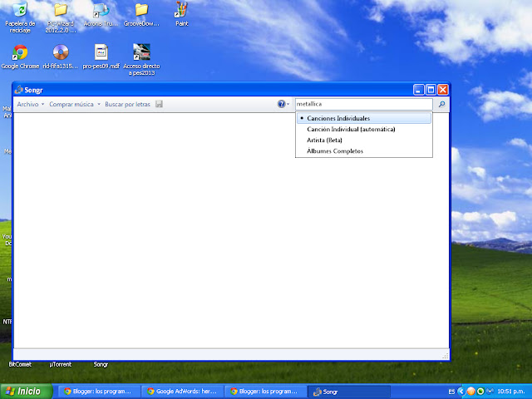This screenshot has height=399, width=532.
Task: Select rld-fifa1315 disc image icon
Action: (x=61, y=57)
